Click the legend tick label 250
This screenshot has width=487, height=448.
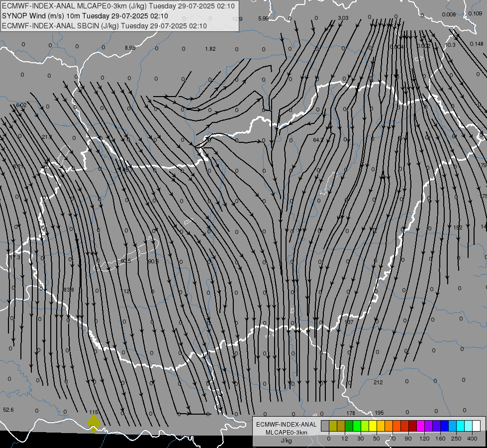456,439
